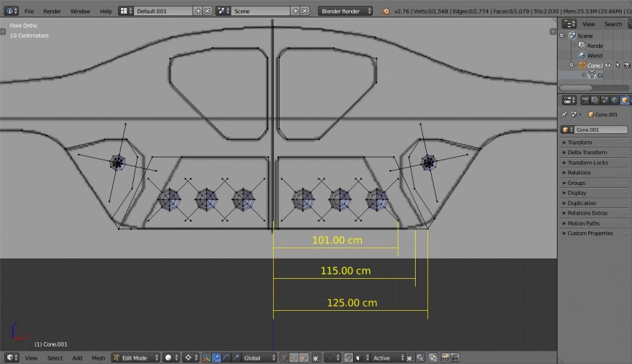Toggle proportional editing button
The width and height of the screenshot is (632, 364).
334,357
